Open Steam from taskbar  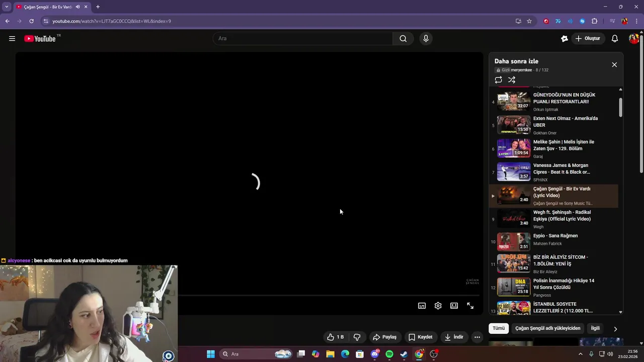click(404, 354)
